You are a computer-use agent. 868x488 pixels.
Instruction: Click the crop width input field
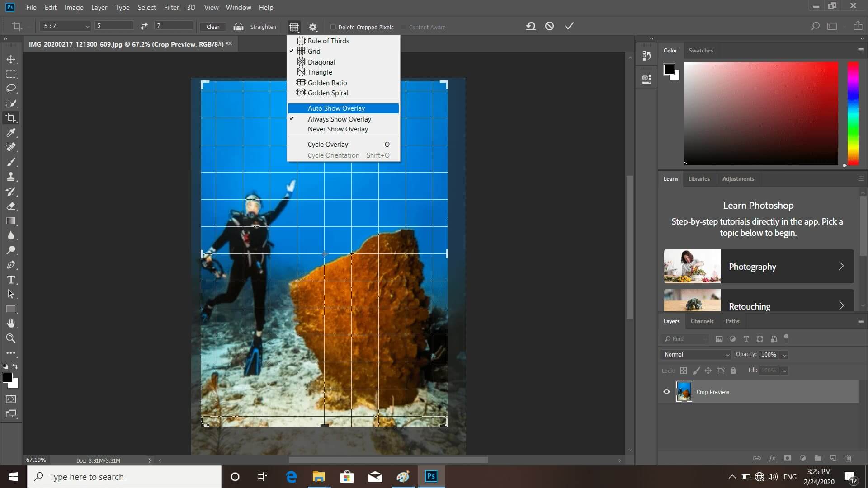[x=113, y=26]
